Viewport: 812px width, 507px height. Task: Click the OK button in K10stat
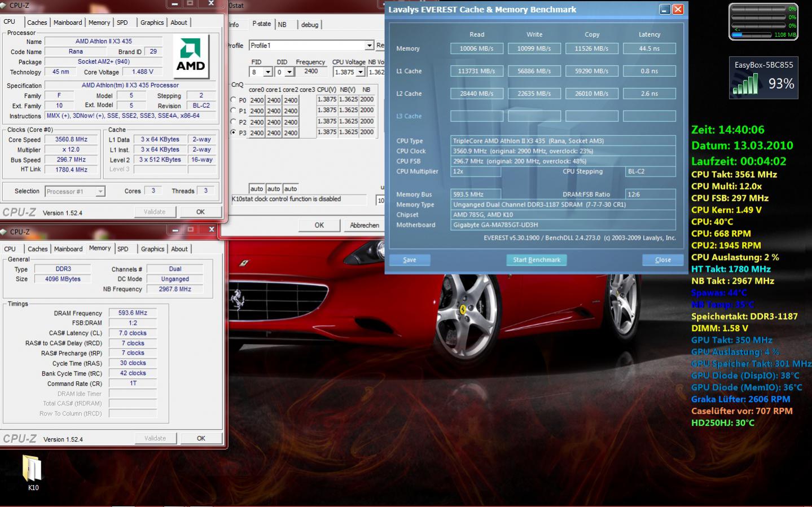319,226
